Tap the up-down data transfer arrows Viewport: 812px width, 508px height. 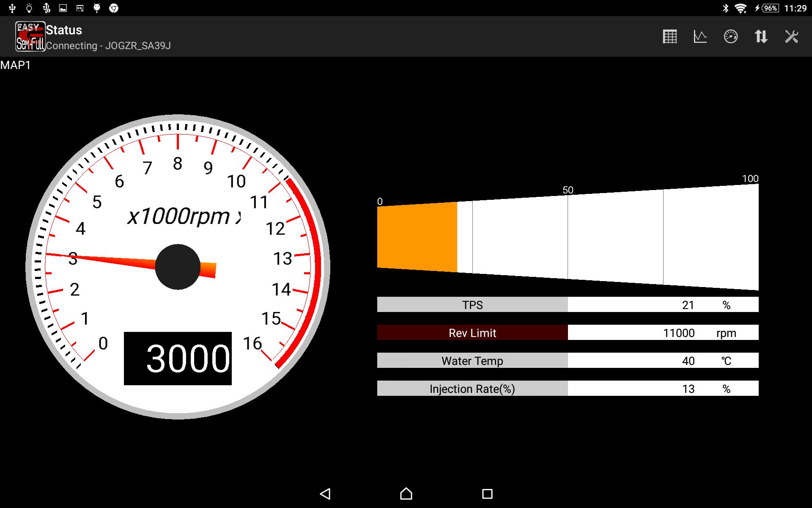pos(761,36)
